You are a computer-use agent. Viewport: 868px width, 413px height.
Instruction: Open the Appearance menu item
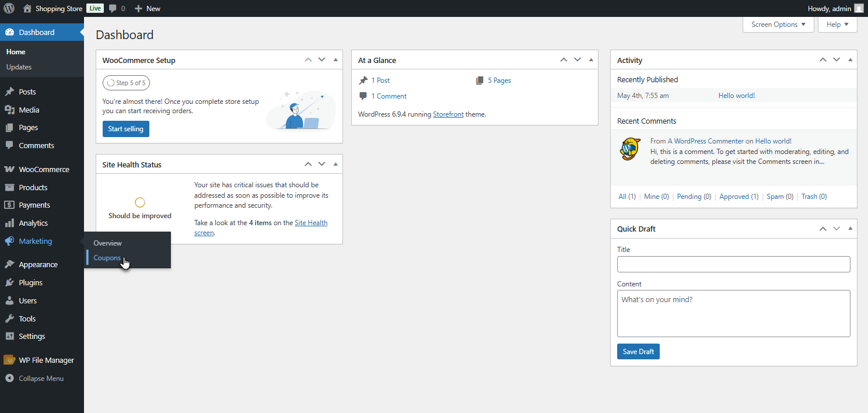[42, 264]
